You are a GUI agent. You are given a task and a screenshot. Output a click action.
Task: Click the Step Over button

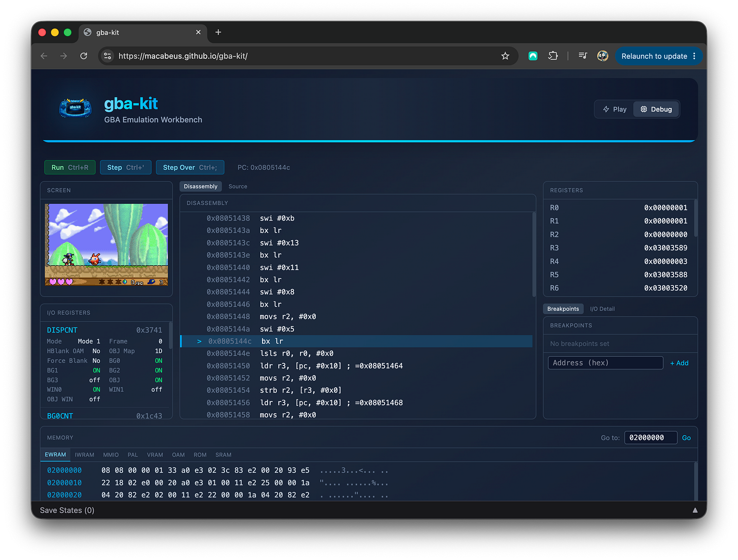click(190, 167)
